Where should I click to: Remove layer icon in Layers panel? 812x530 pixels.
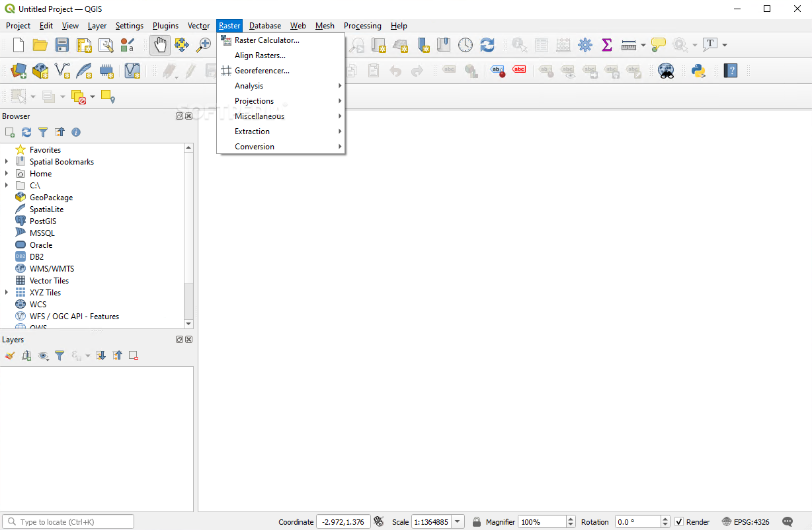pos(134,356)
